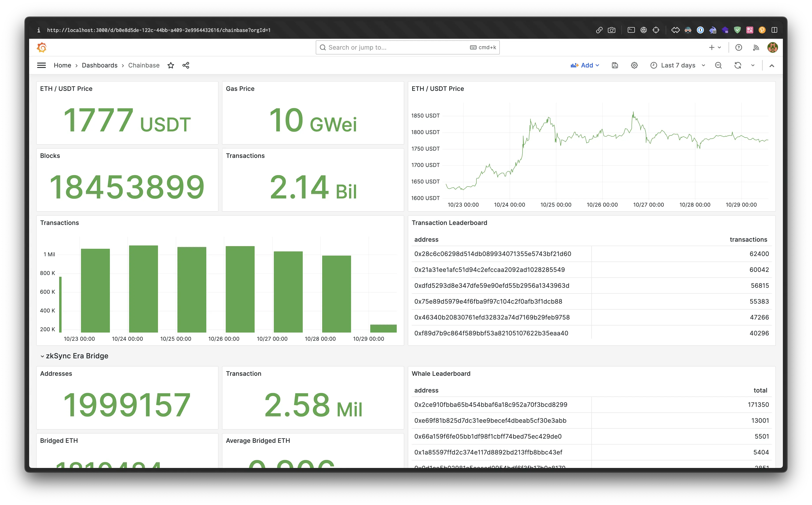Open the user profile avatar menu
Image resolution: width=812 pixels, height=505 pixels.
click(773, 47)
